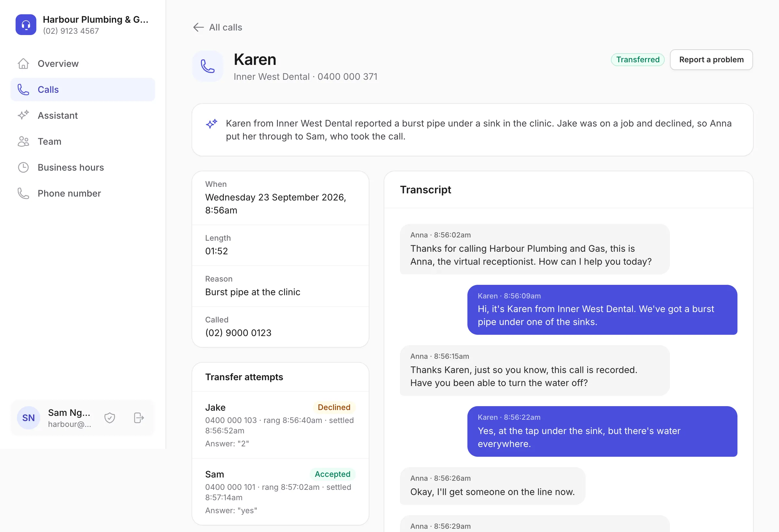Click the Harbour Plumbing & G... business name
Screen dimensions: 779x532
(95, 19)
